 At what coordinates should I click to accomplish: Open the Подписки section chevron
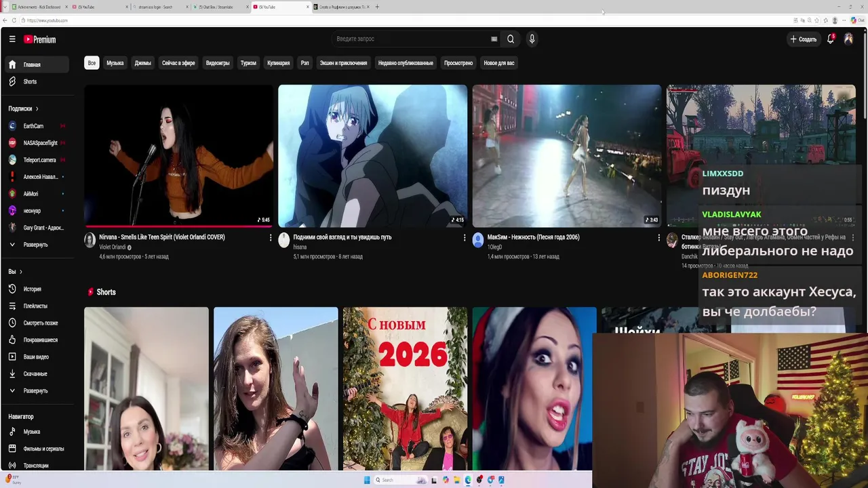(37, 108)
